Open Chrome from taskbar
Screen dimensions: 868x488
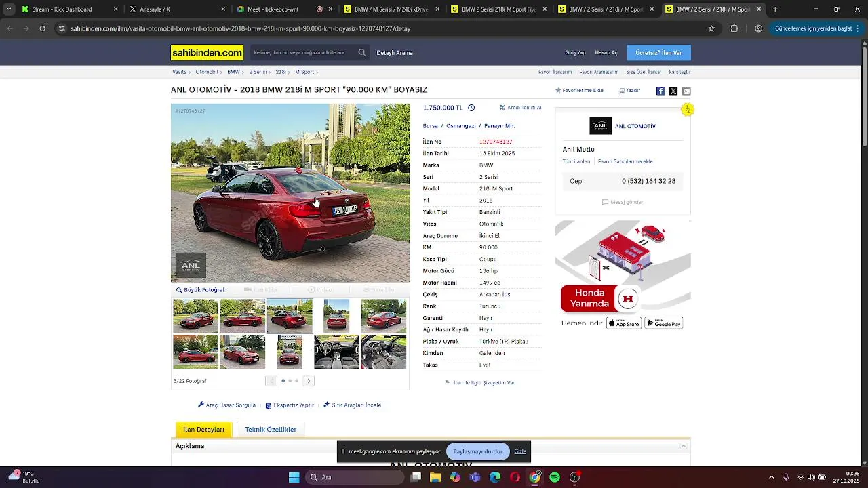(x=535, y=477)
